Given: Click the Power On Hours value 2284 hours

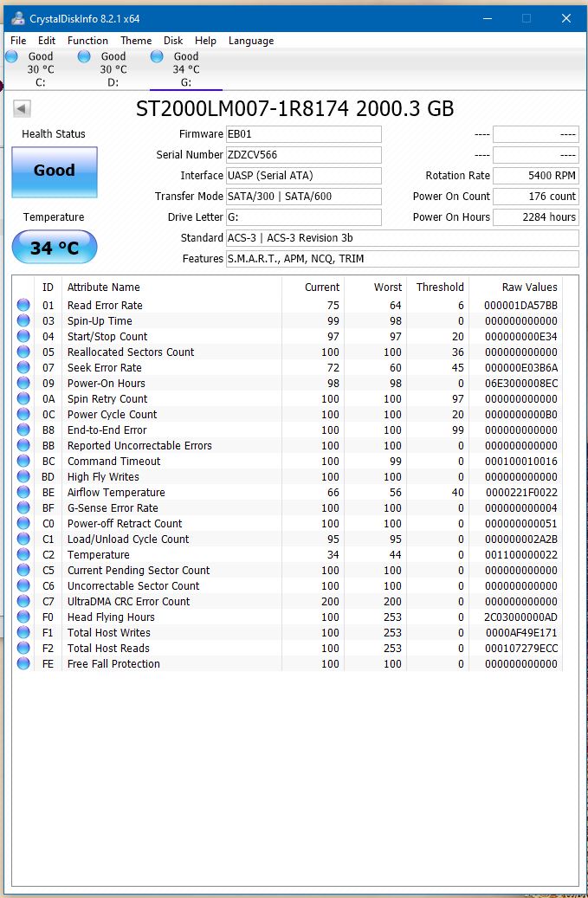Looking at the screenshot, I should [x=536, y=217].
